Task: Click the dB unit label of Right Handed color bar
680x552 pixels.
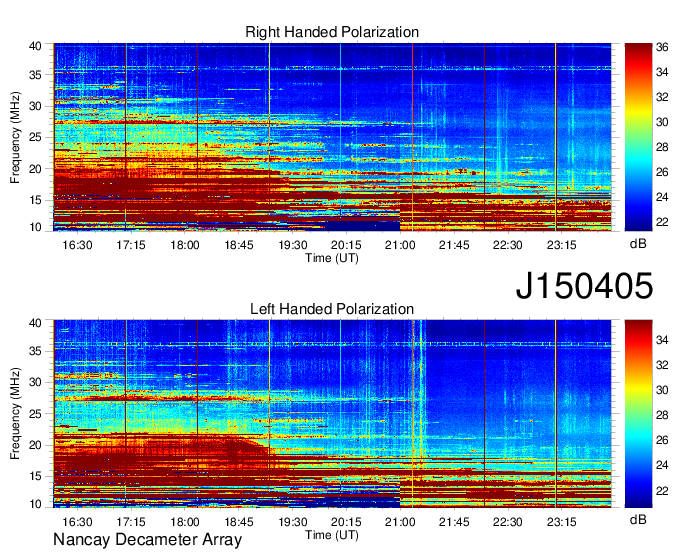Action: (x=638, y=244)
